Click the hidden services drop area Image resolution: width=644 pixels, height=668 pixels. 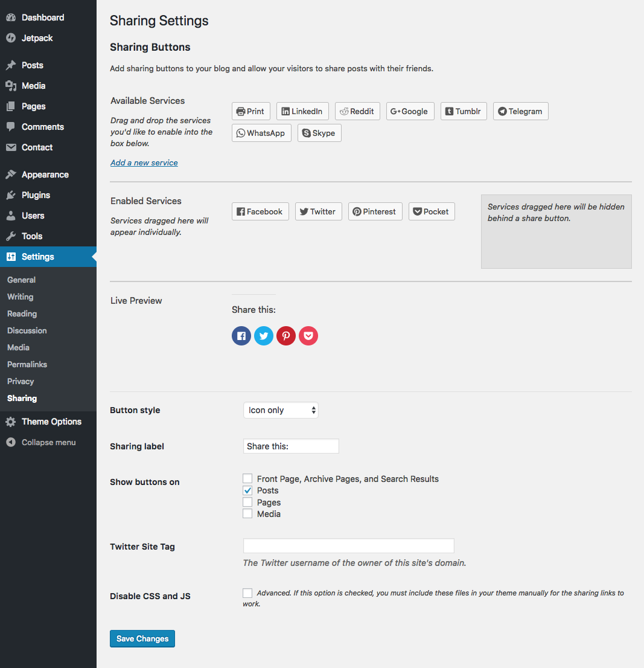pyautogui.click(x=556, y=232)
